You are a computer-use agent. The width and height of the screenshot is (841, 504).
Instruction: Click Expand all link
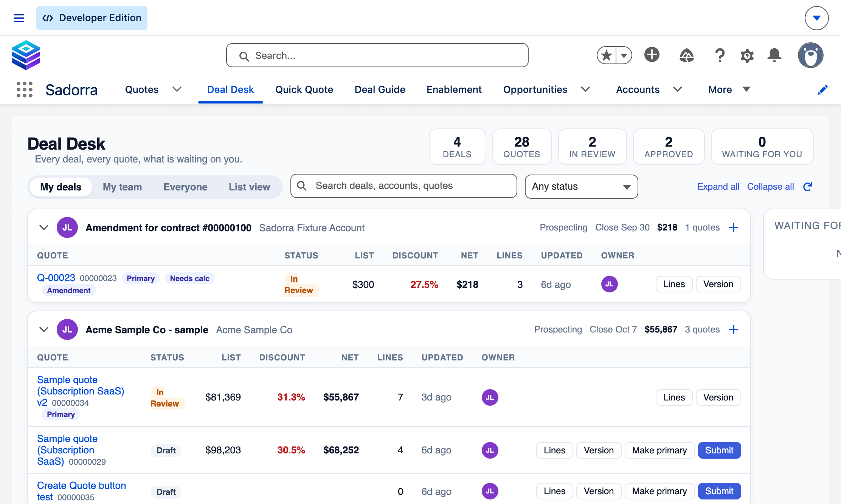[x=718, y=187]
